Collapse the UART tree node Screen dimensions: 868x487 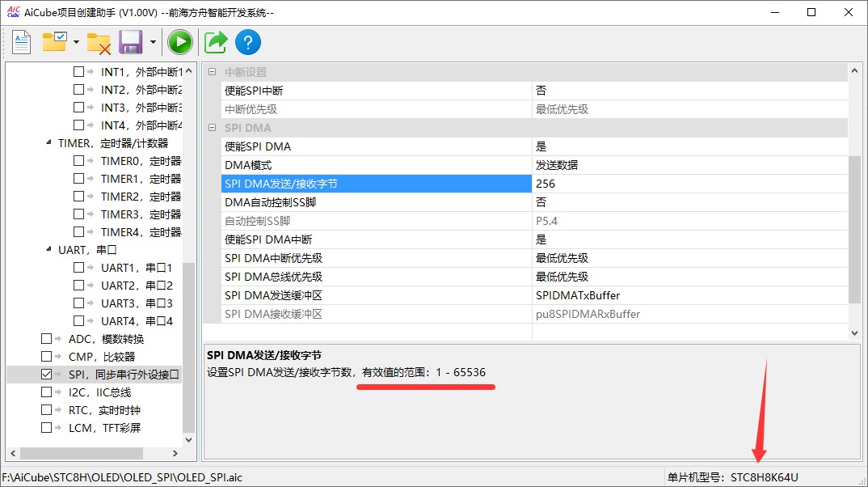[x=48, y=250]
